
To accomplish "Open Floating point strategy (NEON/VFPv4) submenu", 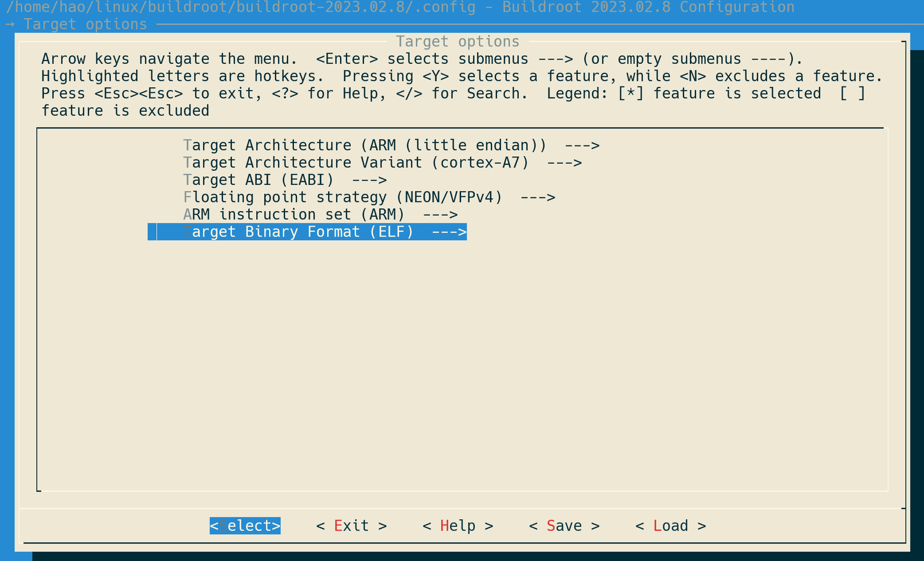I will click(369, 197).
